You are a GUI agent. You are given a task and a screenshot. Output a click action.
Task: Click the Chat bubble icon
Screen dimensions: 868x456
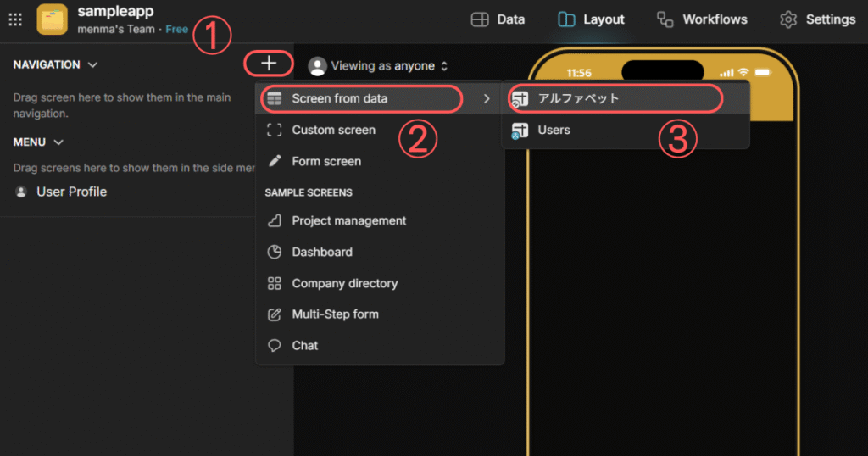[x=275, y=345]
